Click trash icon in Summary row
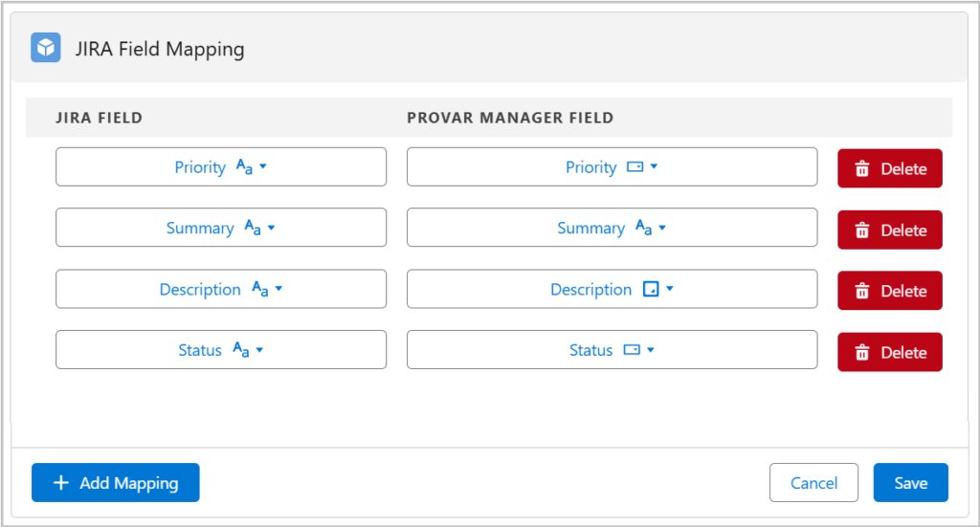Viewport: 980px width, 527px height. [x=862, y=231]
